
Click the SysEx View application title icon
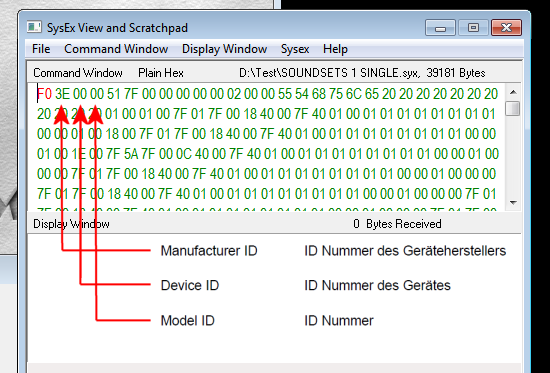point(34,27)
